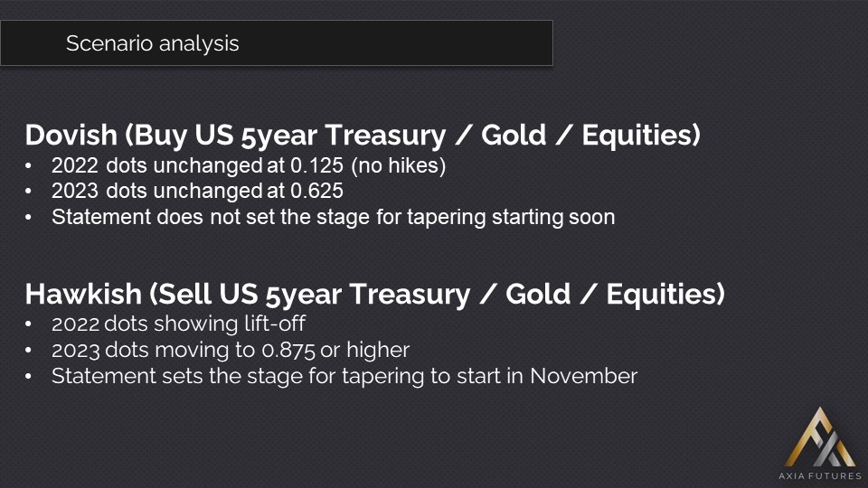868x488 pixels.
Task: Click the bullet before Statement sets the stage
Action: pos(32,377)
